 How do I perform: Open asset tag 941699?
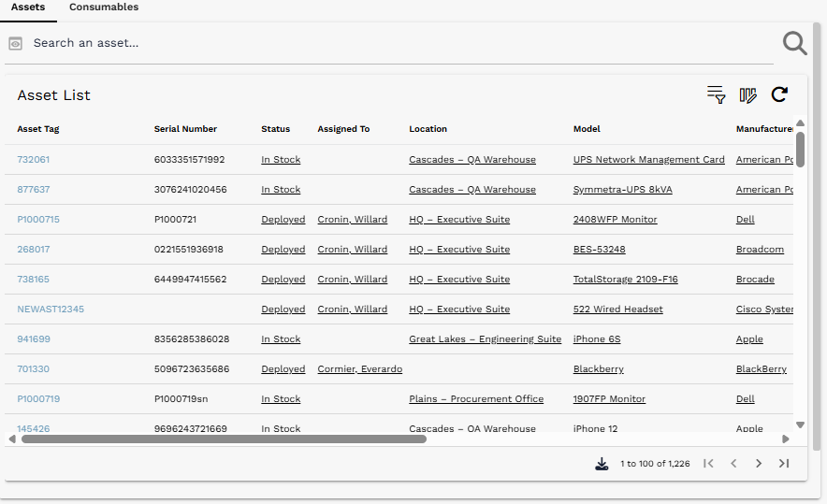34,339
